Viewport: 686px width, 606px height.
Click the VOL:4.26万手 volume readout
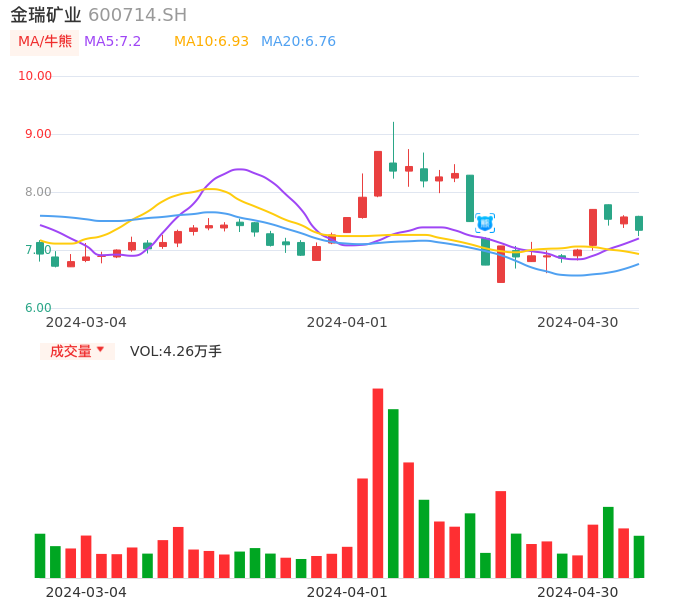tap(176, 351)
